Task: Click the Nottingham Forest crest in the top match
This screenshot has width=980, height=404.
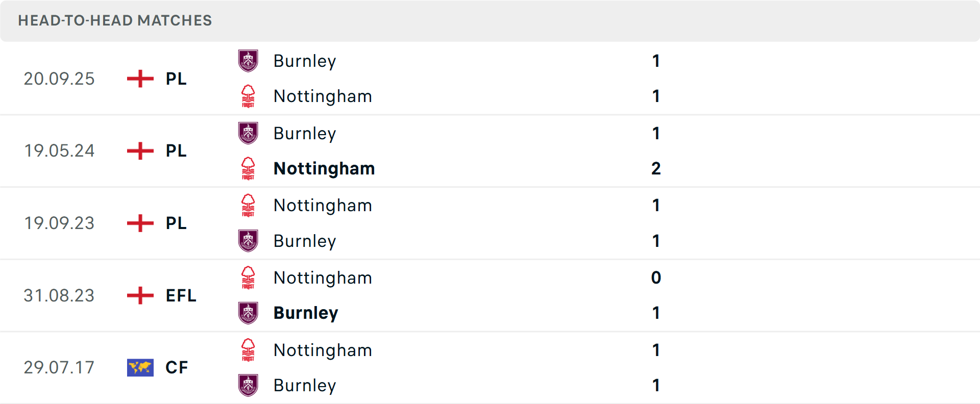Action: pyautogui.click(x=248, y=96)
